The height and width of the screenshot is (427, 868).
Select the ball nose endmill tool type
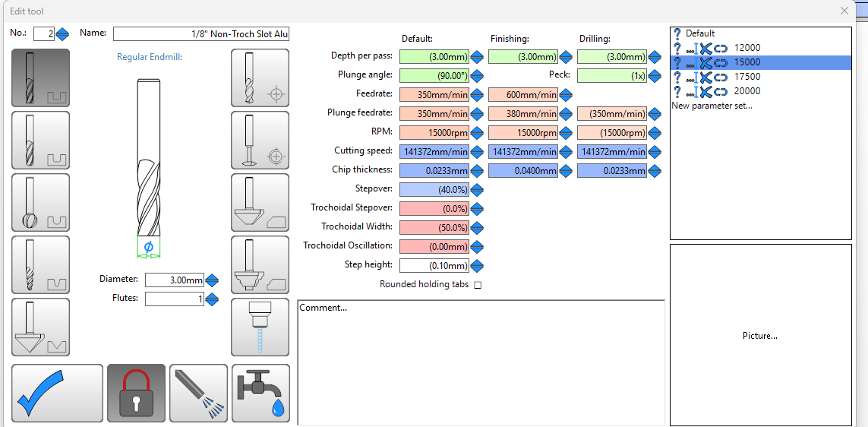click(40, 202)
